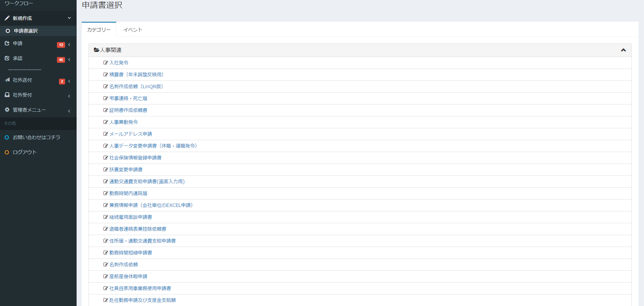Expand the 管理者メニュー submenu arrow

69,111
